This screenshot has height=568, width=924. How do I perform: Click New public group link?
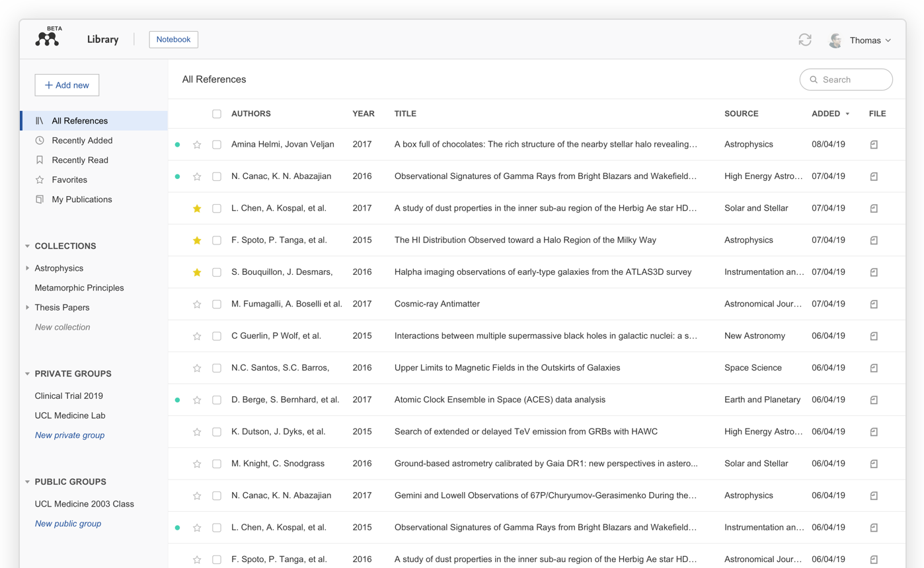click(x=68, y=524)
